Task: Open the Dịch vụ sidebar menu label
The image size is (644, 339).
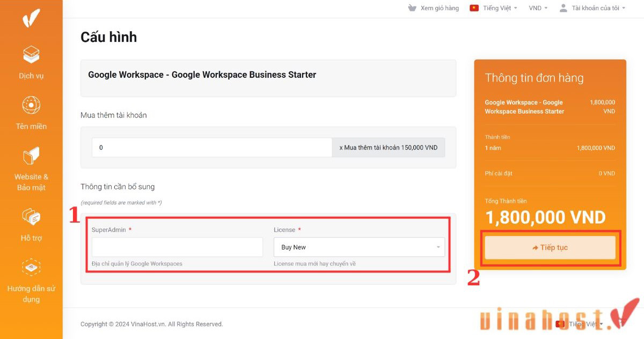Action: click(31, 76)
